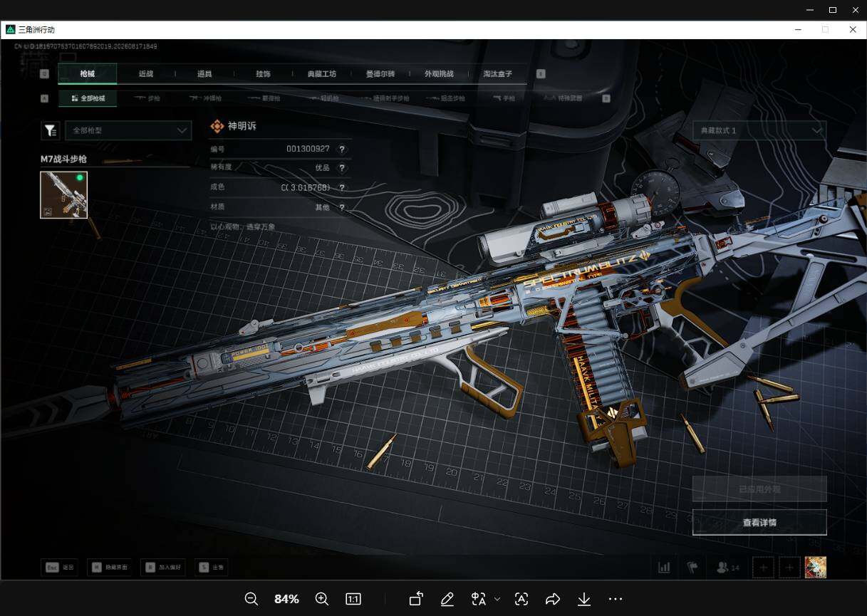Viewport: 867px width, 616px height.
Task: Filter by 冲锋枪 category
Action: pyautogui.click(x=206, y=98)
